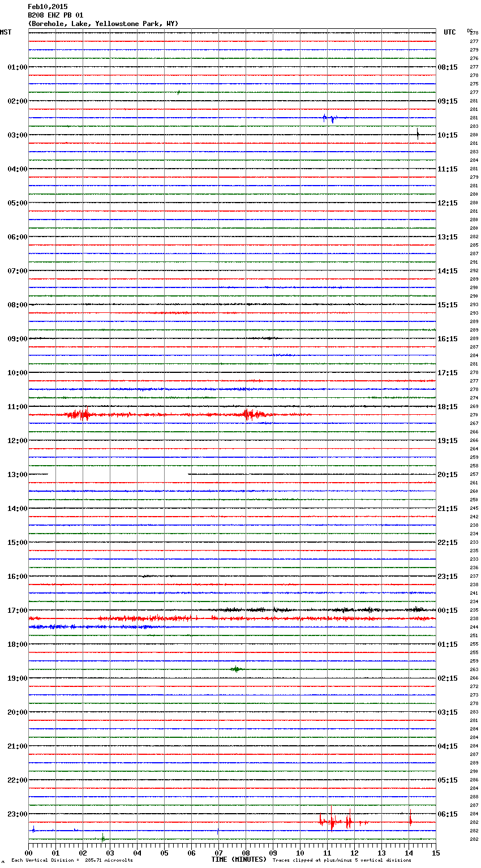This screenshot has height=868, width=481.
Task: Select the 23:00 MST hour label
Action: pos(17,814)
